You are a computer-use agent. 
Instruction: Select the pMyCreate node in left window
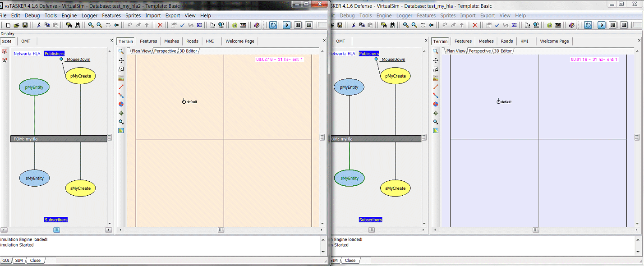pos(80,76)
